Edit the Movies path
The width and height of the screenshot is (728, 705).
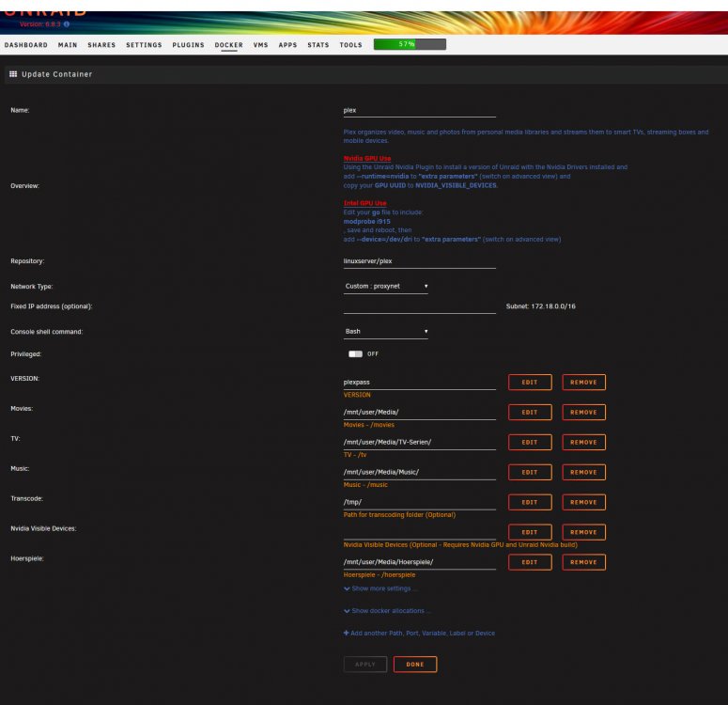pos(530,413)
